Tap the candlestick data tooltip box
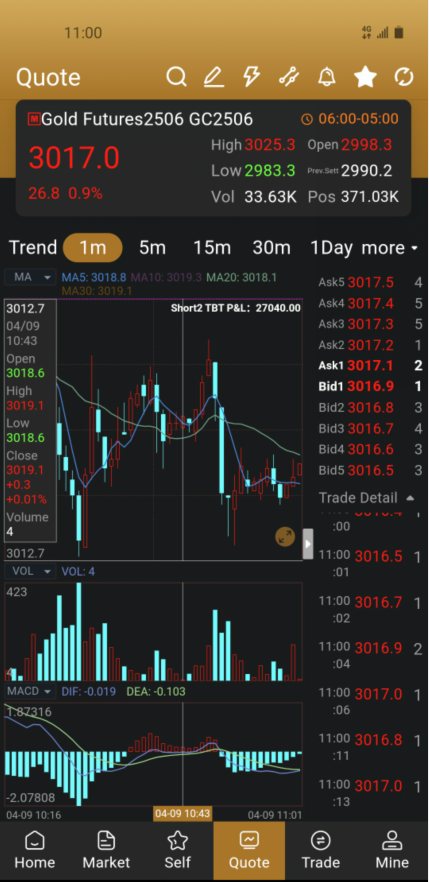Image resolution: width=429 pixels, height=882 pixels. [x=30, y=421]
